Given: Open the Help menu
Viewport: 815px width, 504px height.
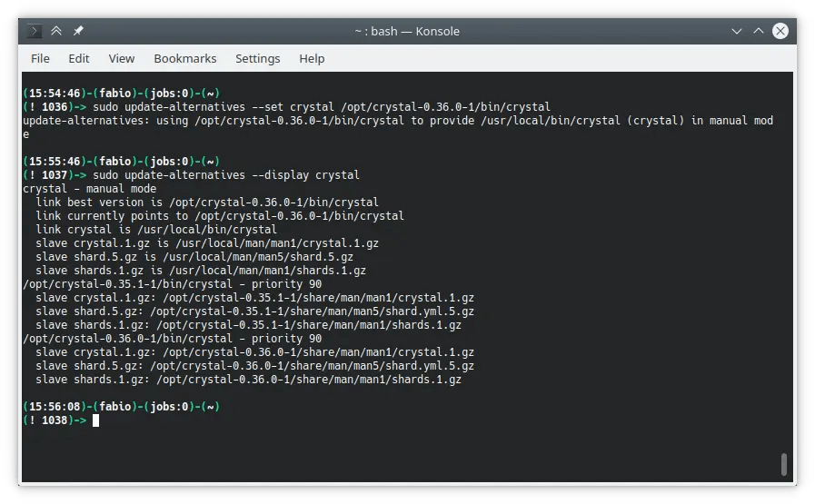Looking at the screenshot, I should tap(312, 59).
